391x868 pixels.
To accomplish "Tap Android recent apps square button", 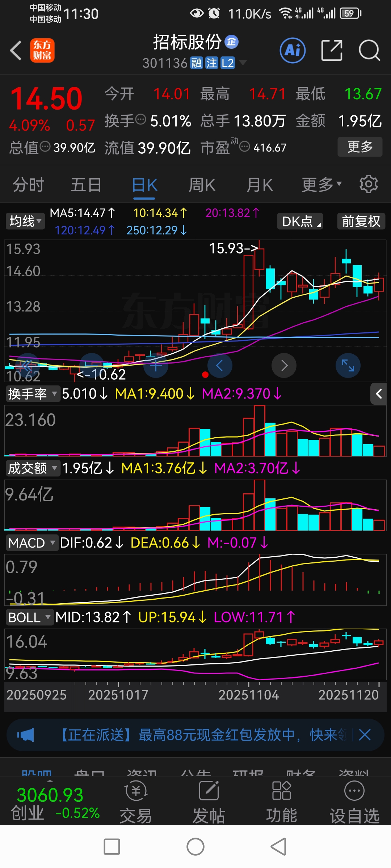I will pyautogui.click(x=112, y=847).
